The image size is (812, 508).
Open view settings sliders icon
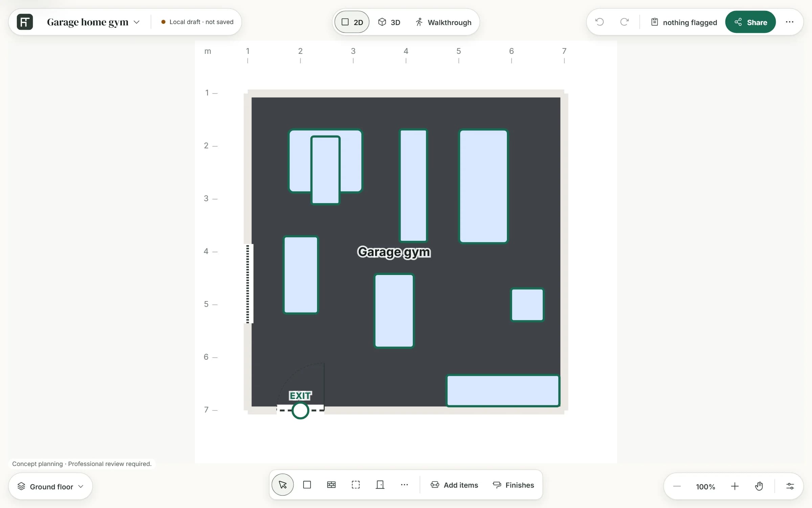790,486
